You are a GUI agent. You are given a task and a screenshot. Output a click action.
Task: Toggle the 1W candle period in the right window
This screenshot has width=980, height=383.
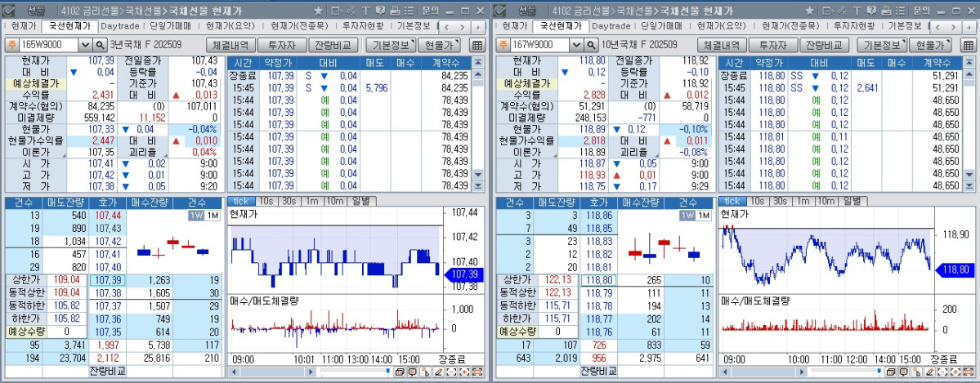click(x=687, y=215)
